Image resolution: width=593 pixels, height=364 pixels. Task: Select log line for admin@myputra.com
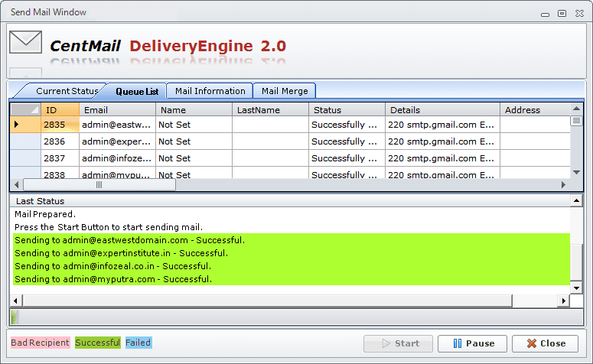[x=292, y=279]
